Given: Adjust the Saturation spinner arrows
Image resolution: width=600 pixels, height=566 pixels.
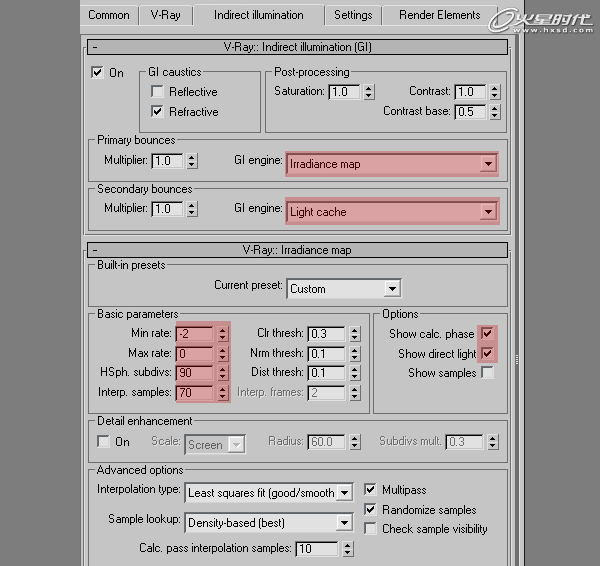Looking at the screenshot, I should click(x=368, y=92).
